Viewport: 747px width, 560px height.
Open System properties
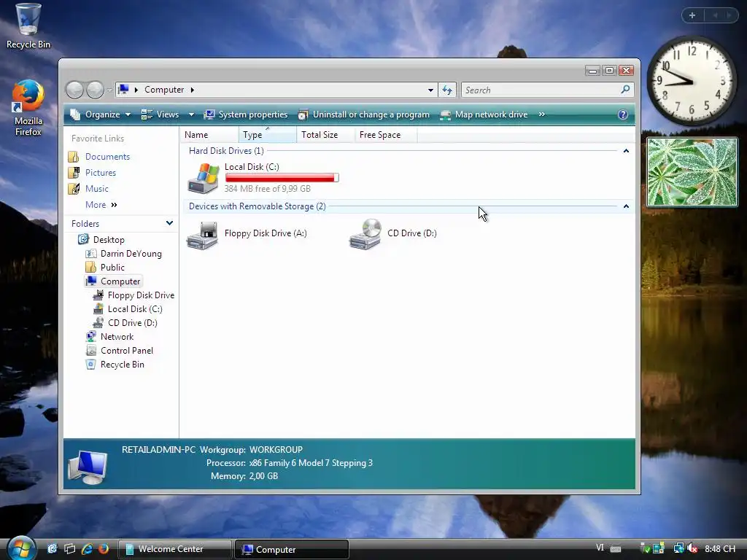click(246, 114)
